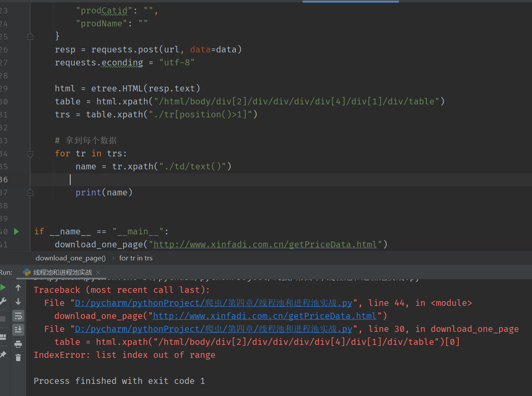Click the getPriceData.html URL in line 41
This screenshot has width=532, height=396.
coord(264,244)
